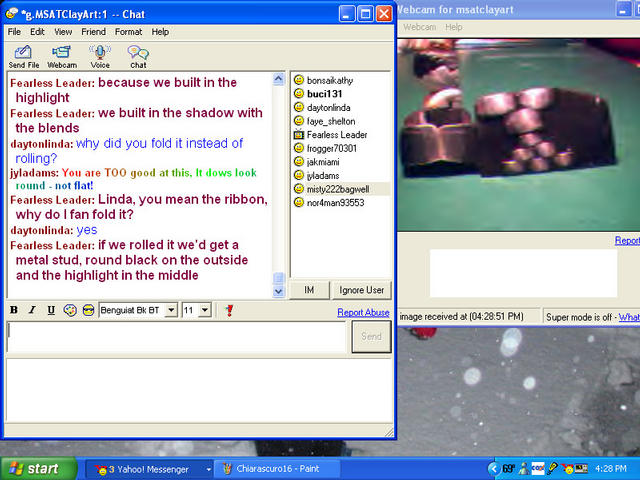Click the chat window title bar icon

[x=12, y=14]
